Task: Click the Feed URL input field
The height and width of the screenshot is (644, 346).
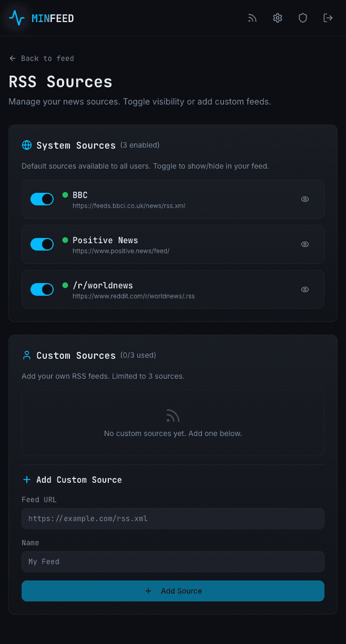Action: (x=173, y=518)
